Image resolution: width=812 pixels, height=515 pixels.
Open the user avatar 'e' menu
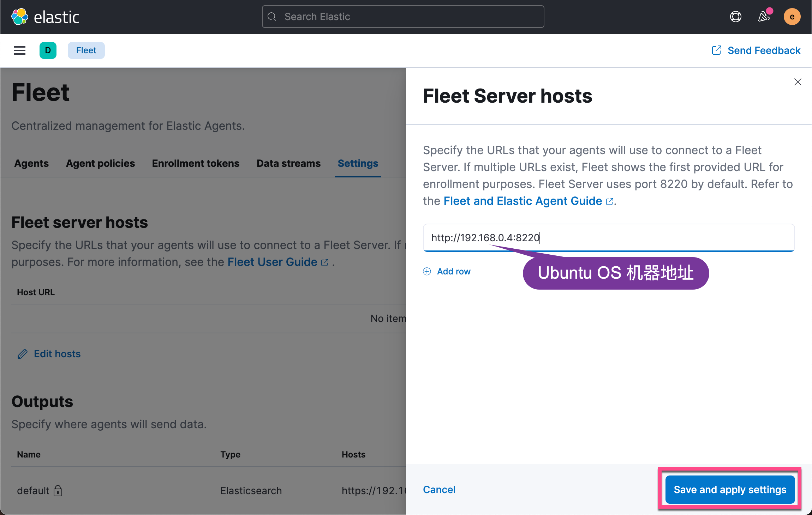point(792,17)
